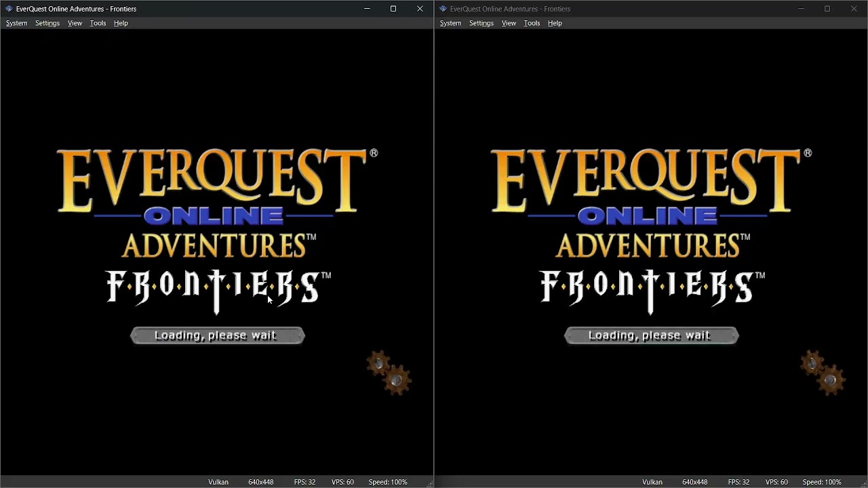This screenshot has height=488, width=868.
Task: Open System menu in left window
Action: point(17,23)
